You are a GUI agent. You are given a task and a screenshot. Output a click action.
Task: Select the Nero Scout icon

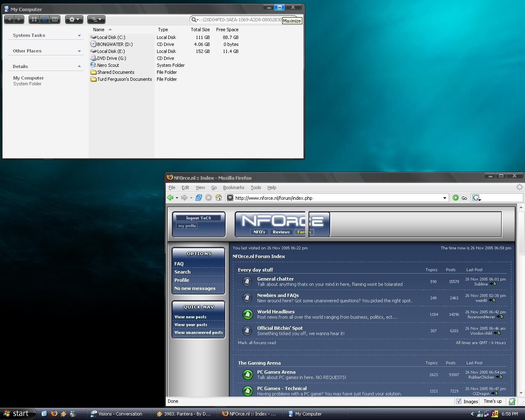pos(94,65)
